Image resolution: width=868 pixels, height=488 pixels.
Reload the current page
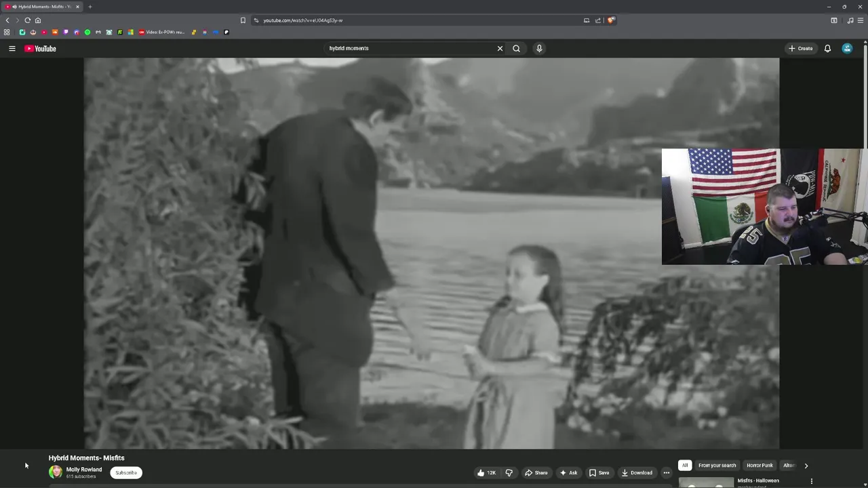[27, 20]
